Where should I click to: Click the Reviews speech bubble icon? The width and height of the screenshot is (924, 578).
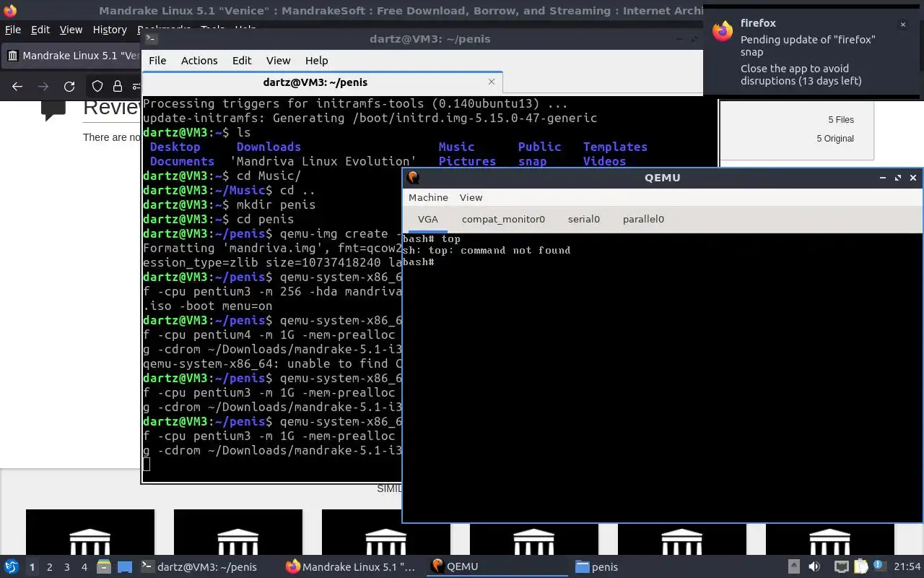53,110
